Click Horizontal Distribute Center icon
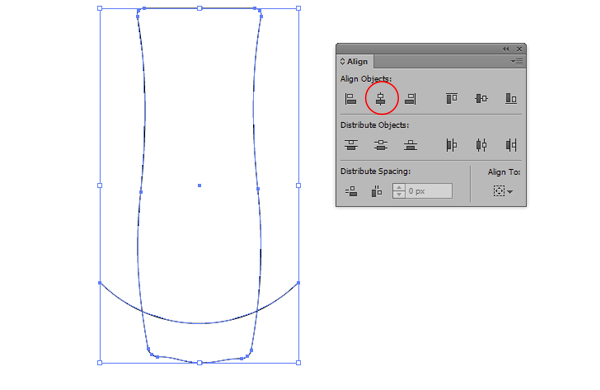The height and width of the screenshot is (390, 600). click(x=481, y=145)
